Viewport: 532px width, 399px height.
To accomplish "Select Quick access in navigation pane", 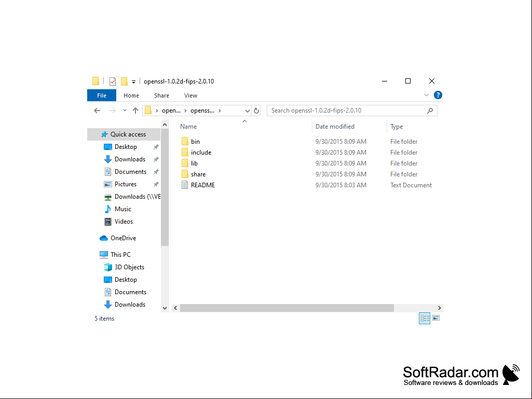I will (x=124, y=134).
